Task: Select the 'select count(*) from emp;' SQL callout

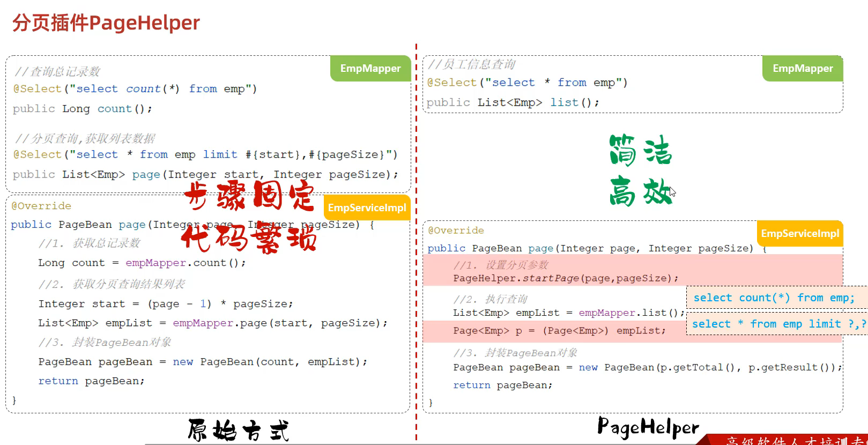Action: tap(774, 298)
